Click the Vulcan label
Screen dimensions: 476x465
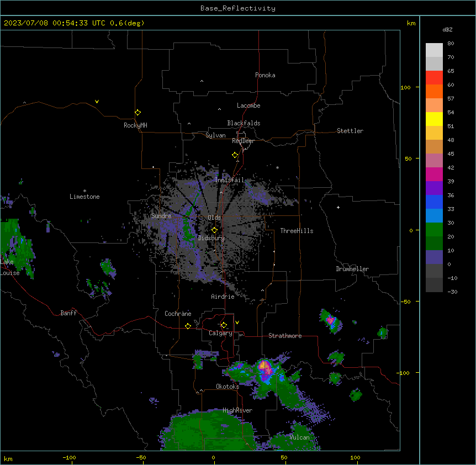click(x=299, y=437)
